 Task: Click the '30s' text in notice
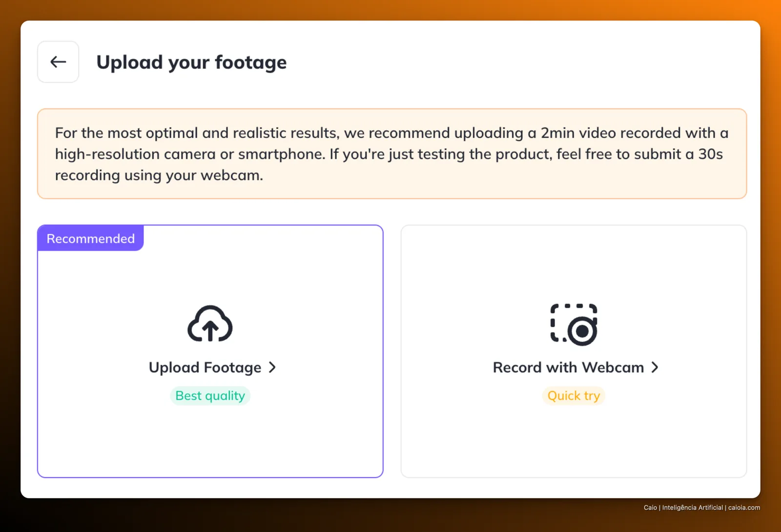tap(710, 154)
